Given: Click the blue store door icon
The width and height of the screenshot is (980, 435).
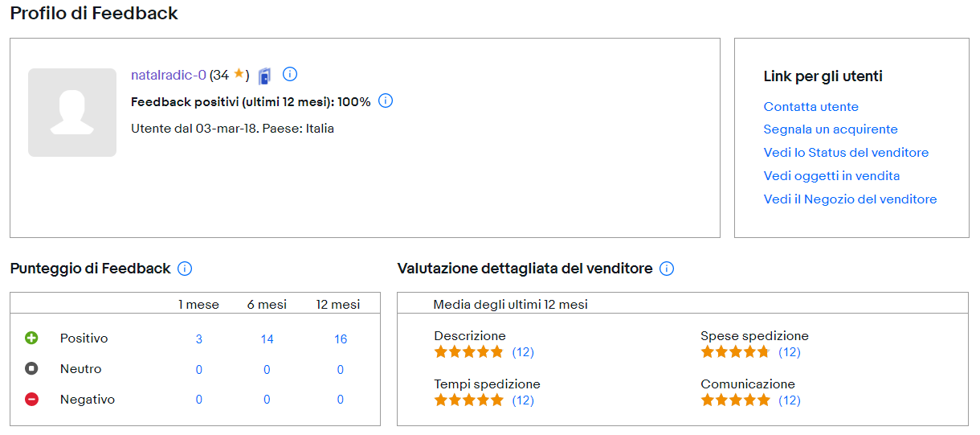Looking at the screenshot, I should [264, 76].
